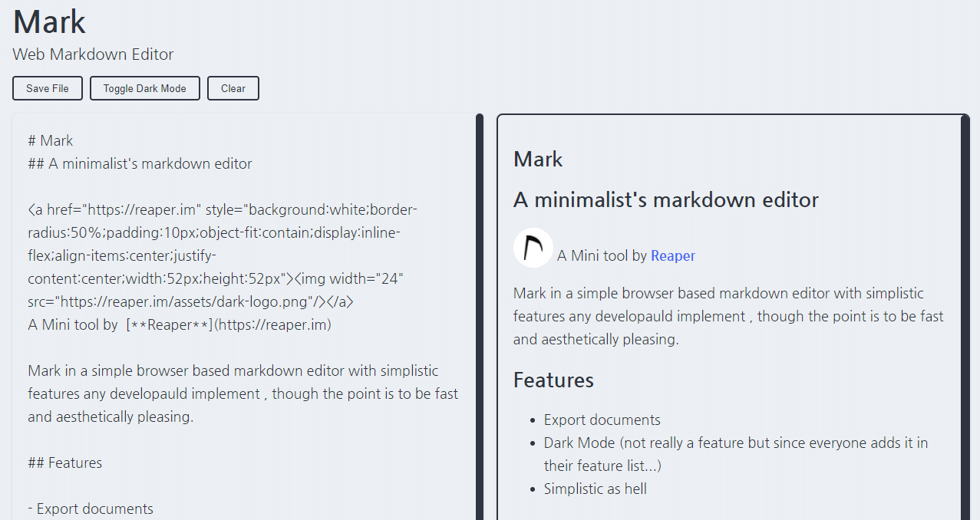
Task: Open the Reaper hyperlink in the preview
Action: 673,255
